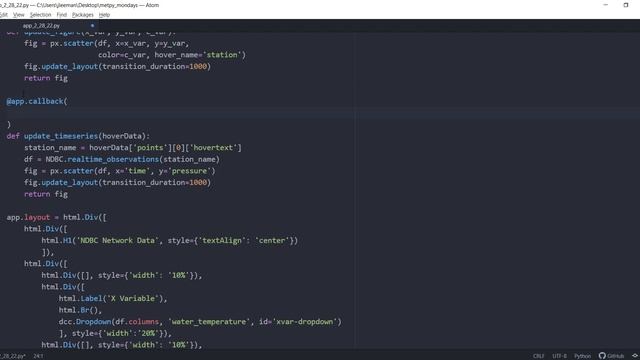This screenshot has height=360, width=640.
Task: Click the first 'return fig' line
Action: click(x=46, y=78)
